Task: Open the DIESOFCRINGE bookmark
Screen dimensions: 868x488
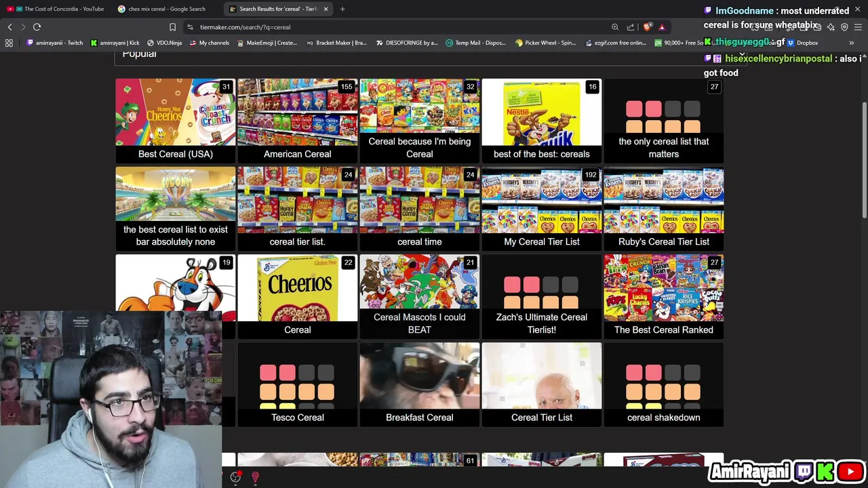Action: tap(406, 43)
